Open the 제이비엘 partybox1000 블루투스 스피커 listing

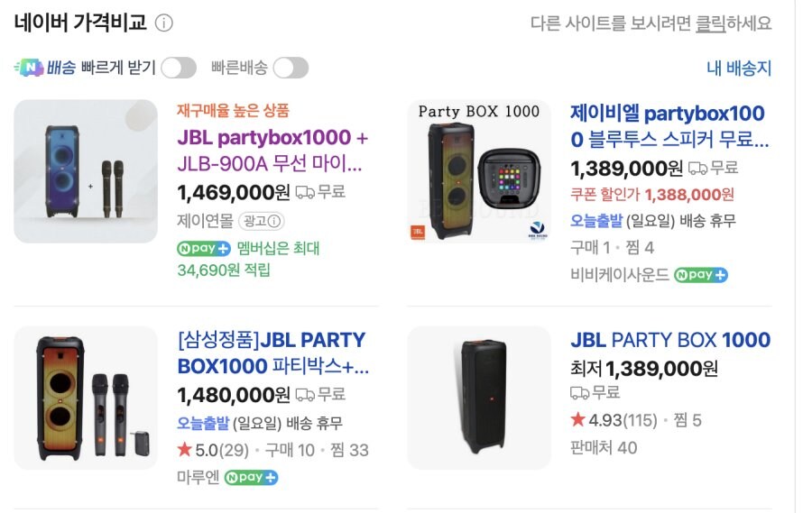pyautogui.click(x=669, y=126)
